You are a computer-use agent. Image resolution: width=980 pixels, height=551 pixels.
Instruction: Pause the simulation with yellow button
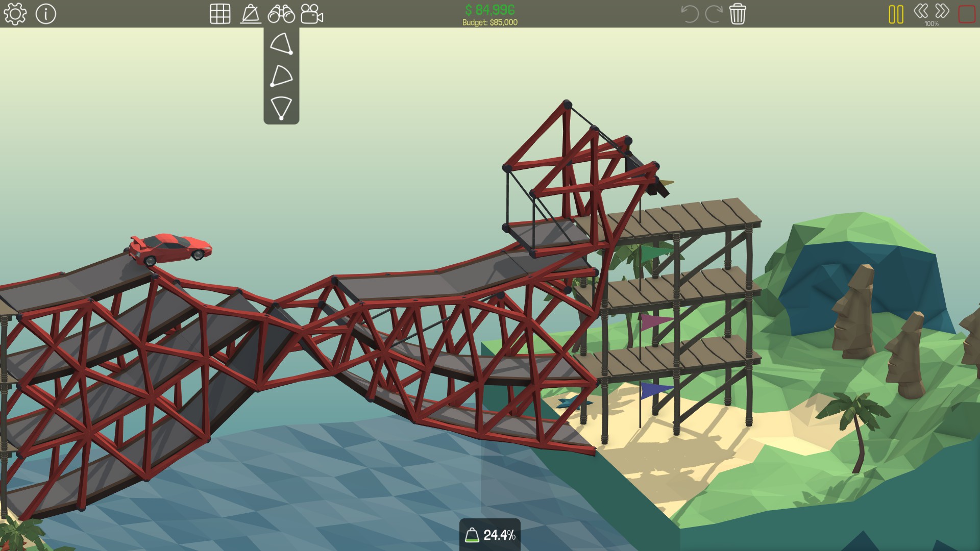(896, 14)
